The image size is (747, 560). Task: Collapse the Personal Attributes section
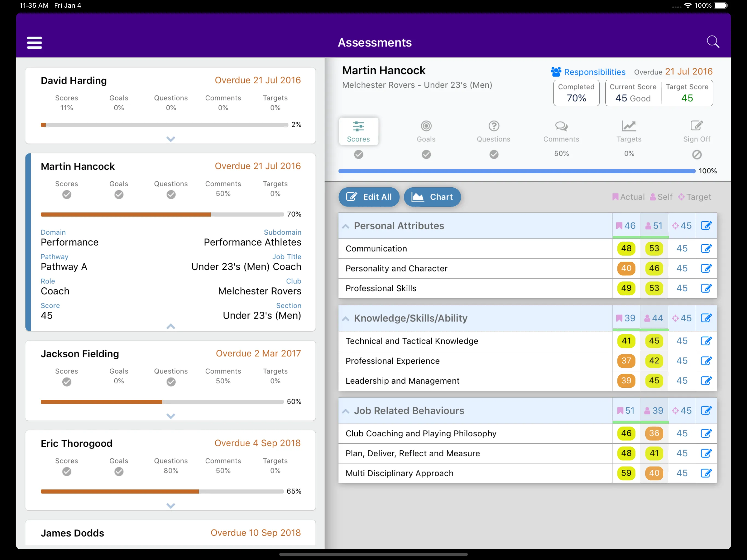pyautogui.click(x=345, y=226)
